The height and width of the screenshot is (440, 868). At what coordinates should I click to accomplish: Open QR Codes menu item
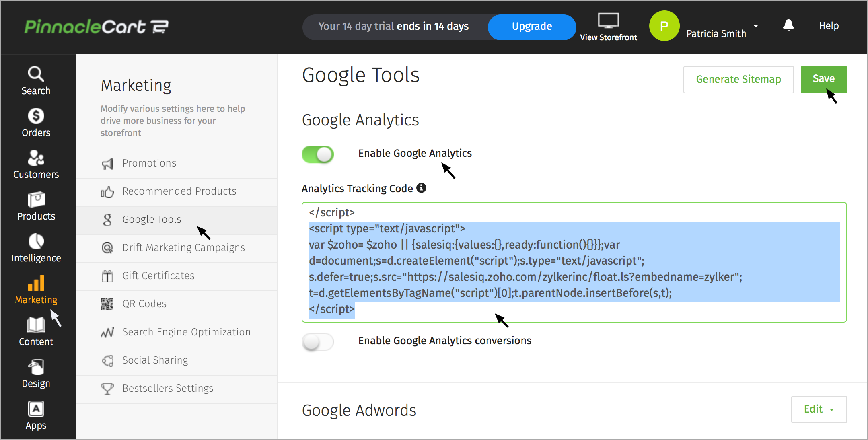tap(177, 304)
